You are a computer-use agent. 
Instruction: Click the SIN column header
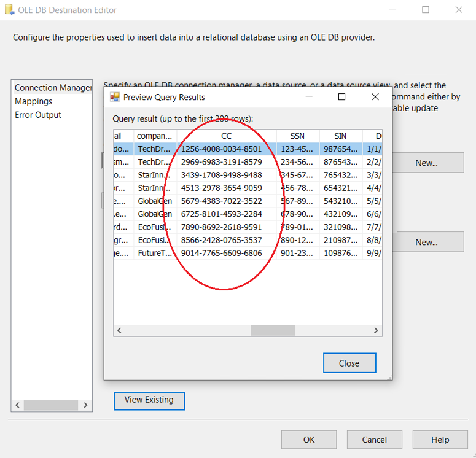pos(341,136)
